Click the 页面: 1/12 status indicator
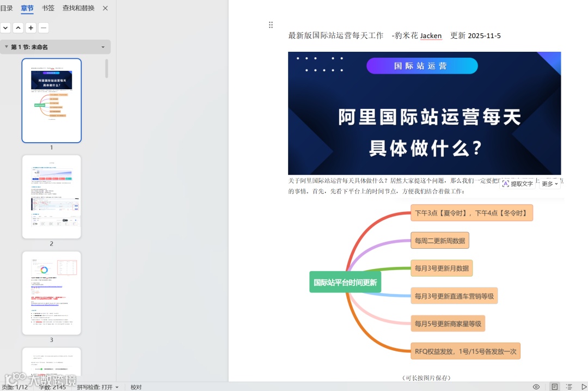 [15, 387]
